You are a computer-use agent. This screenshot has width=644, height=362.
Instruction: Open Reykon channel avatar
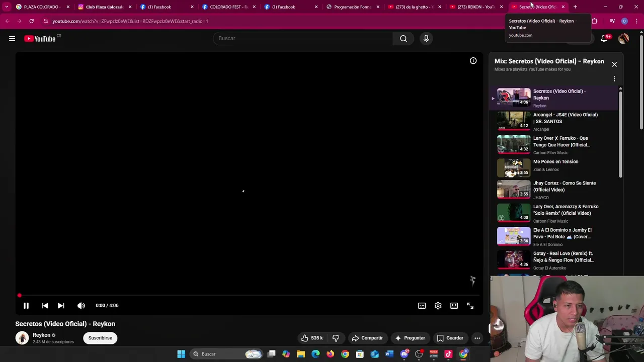[22, 338]
